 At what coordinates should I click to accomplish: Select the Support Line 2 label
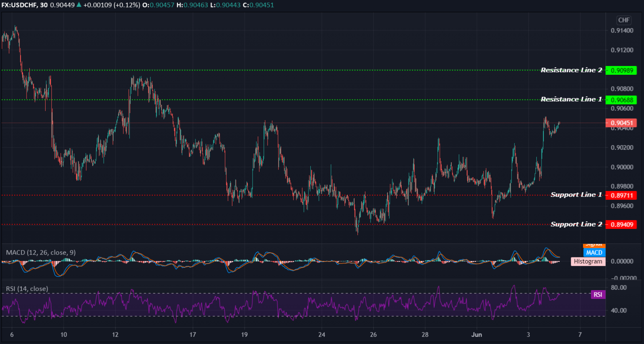click(576, 224)
